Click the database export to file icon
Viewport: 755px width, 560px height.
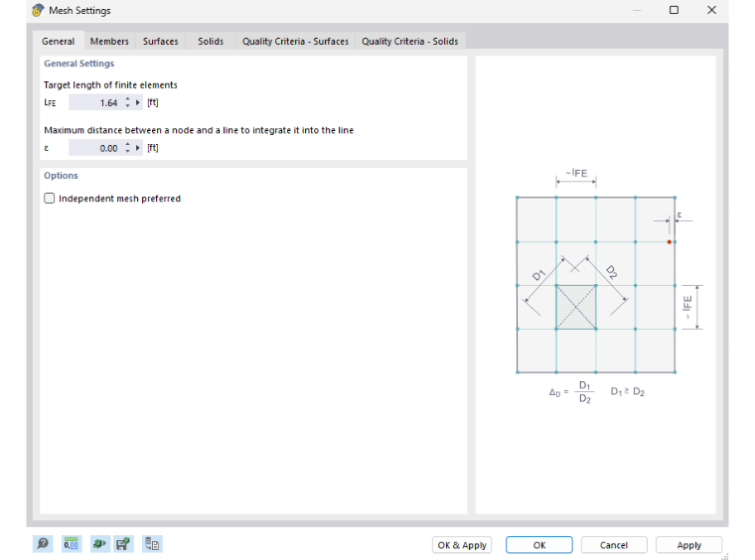[x=152, y=544]
